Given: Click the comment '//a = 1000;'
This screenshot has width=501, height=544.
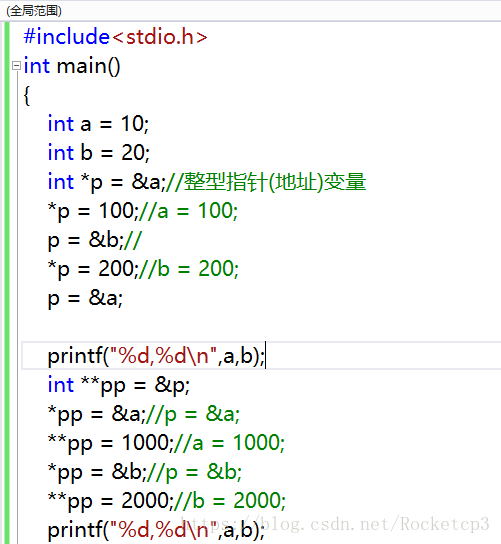Looking at the screenshot, I should click(230, 443).
